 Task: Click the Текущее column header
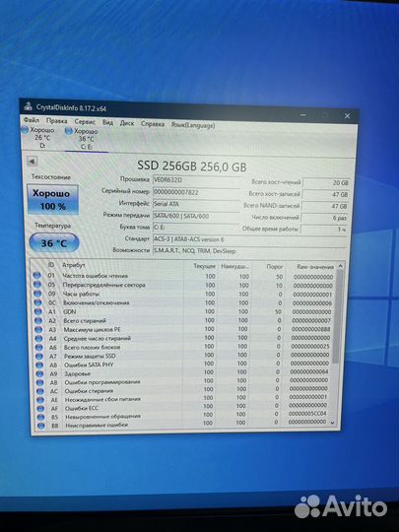point(204,266)
